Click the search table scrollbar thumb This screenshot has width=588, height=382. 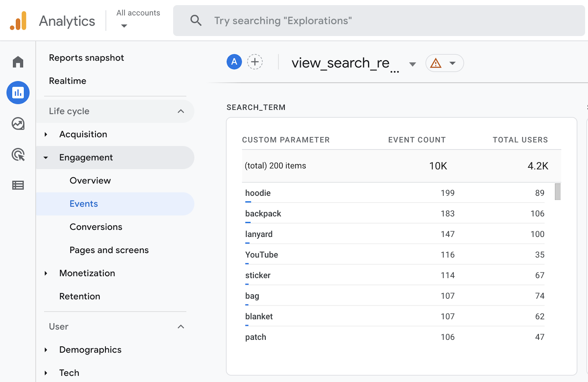557,192
